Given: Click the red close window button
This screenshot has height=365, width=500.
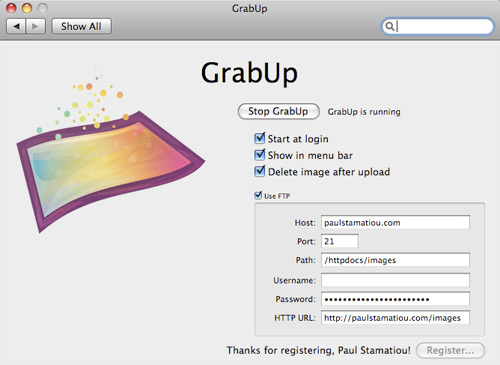Looking at the screenshot, I should click(x=12, y=8).
